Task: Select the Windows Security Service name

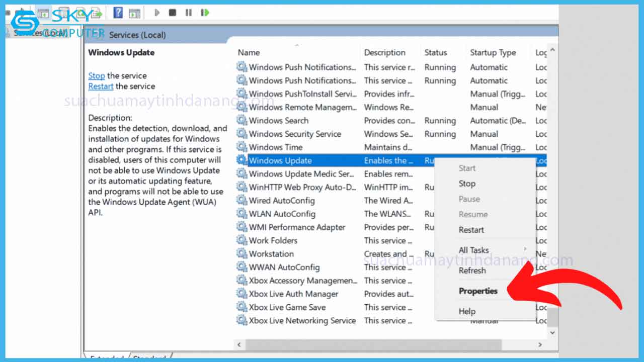Action: click(x=295, y=134)
